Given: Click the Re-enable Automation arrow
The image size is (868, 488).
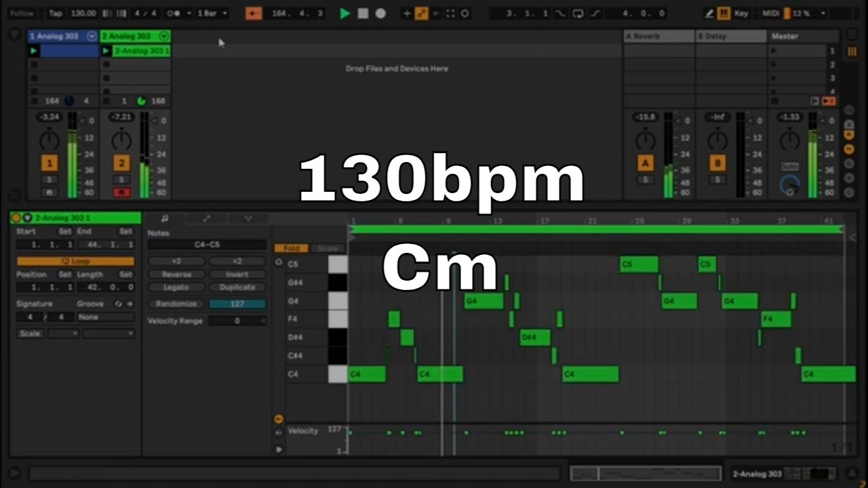Looking at the screenshot, I should 436,14.
